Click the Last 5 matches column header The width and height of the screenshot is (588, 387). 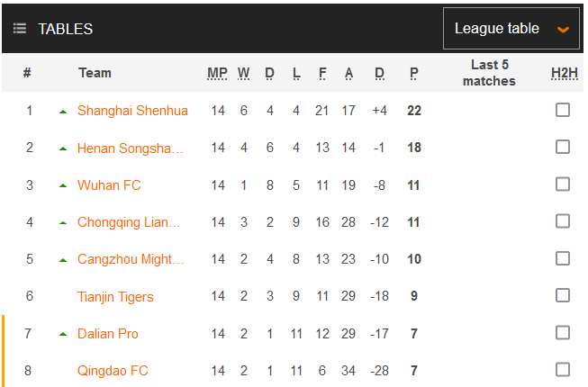(x=489, y=73)
